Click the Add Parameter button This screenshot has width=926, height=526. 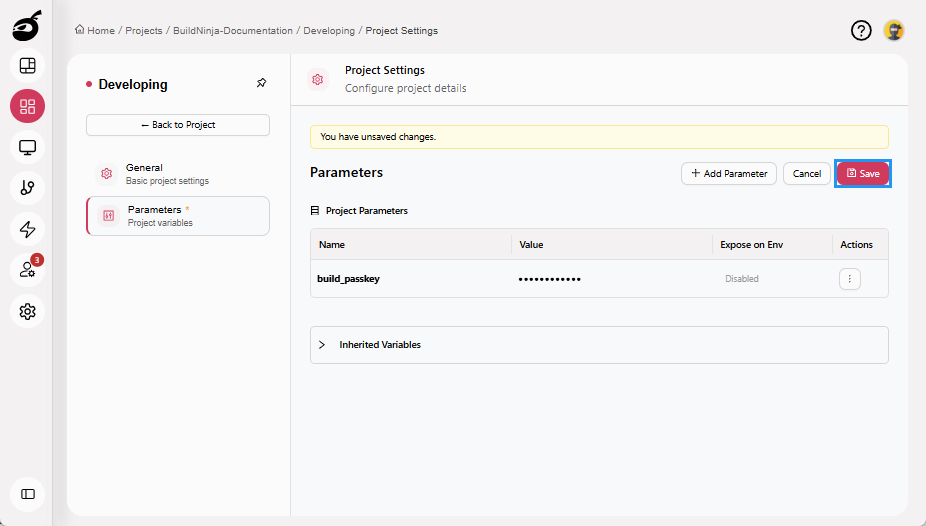[x=729, y=174]
